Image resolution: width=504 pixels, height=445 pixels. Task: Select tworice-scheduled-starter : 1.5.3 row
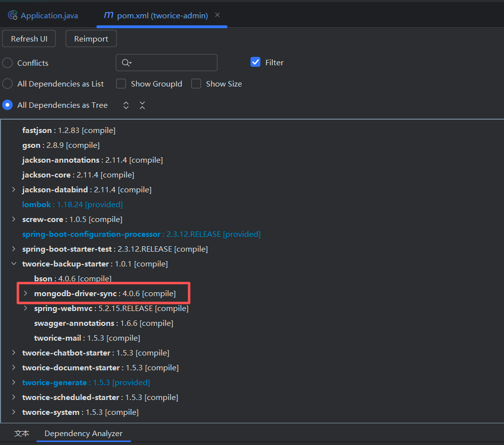[100, 397]
